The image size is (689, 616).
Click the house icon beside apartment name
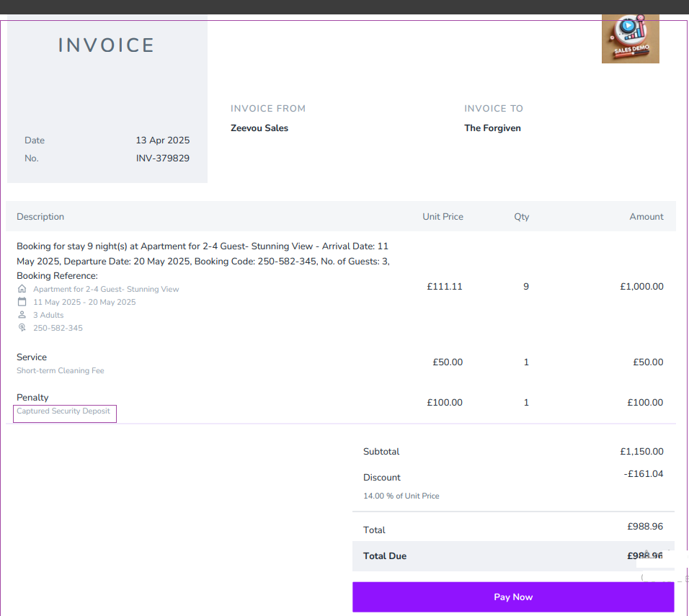pyautogui.click(x=22, y=289)
